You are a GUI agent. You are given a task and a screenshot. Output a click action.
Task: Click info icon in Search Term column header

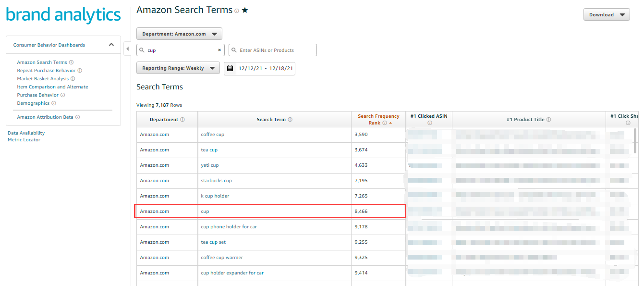point(290,120)
